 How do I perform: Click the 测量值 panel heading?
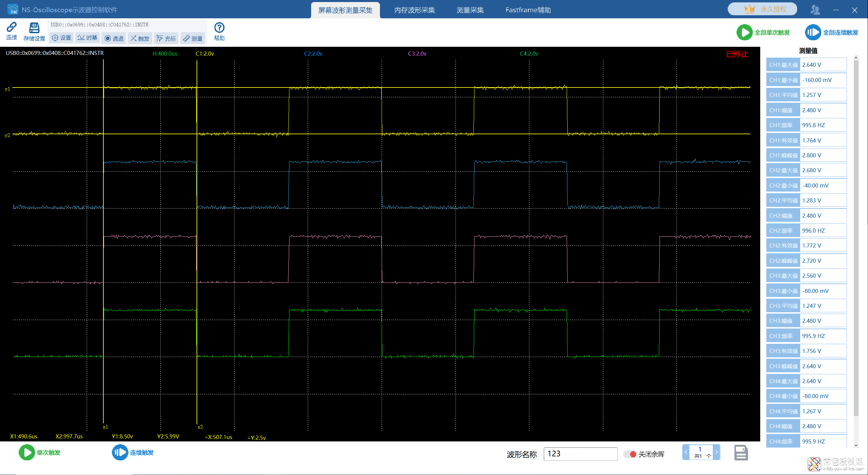(808, 51)
